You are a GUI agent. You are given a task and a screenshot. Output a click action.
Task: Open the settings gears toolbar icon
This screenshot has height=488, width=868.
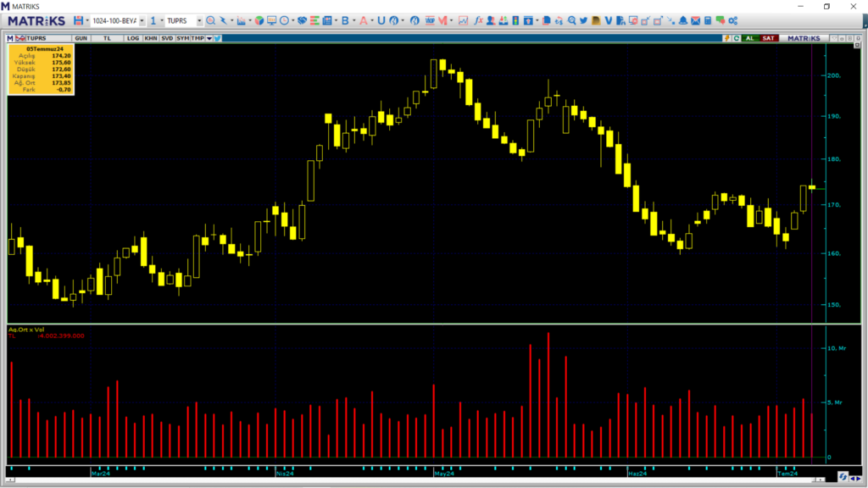(x=733, y=20)
